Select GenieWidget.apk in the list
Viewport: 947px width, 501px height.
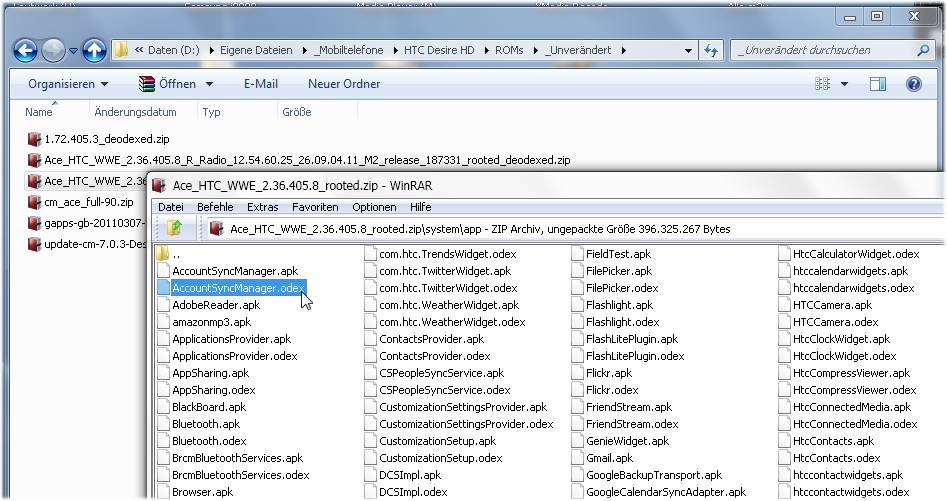tap(620, 441)
